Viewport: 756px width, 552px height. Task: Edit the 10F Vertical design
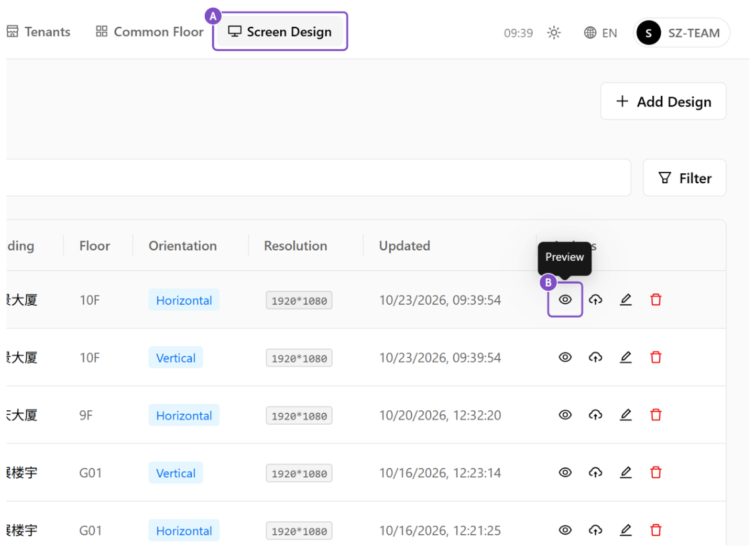tap(626, 357)
